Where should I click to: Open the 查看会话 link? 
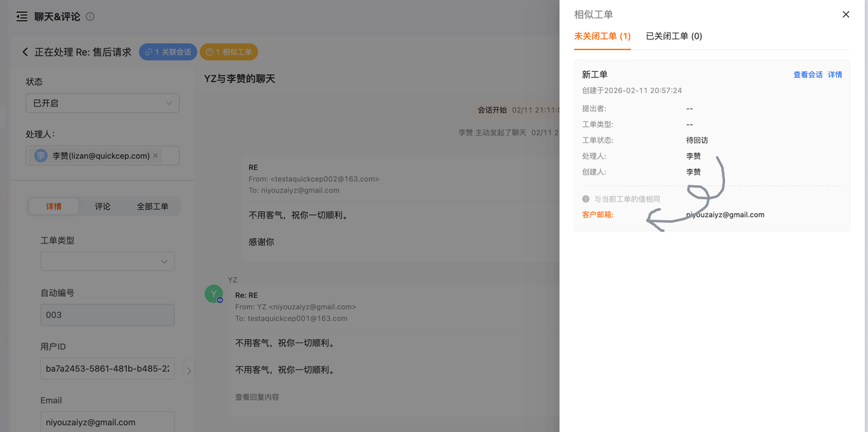(808, 75)
